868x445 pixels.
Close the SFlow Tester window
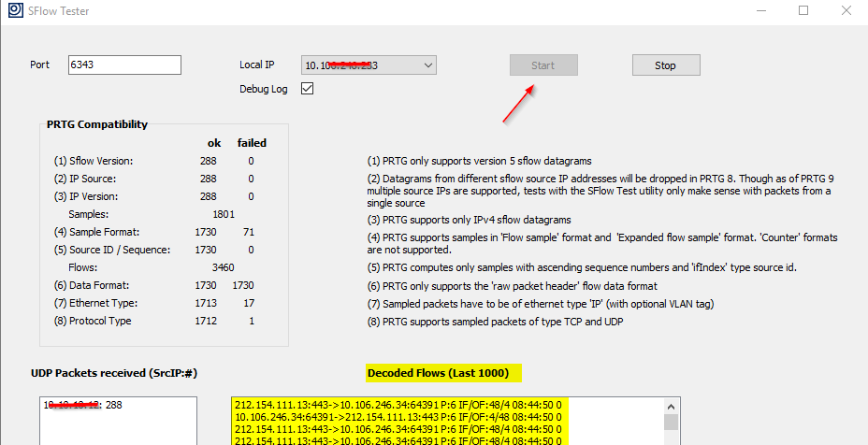(x=846, y=10)
